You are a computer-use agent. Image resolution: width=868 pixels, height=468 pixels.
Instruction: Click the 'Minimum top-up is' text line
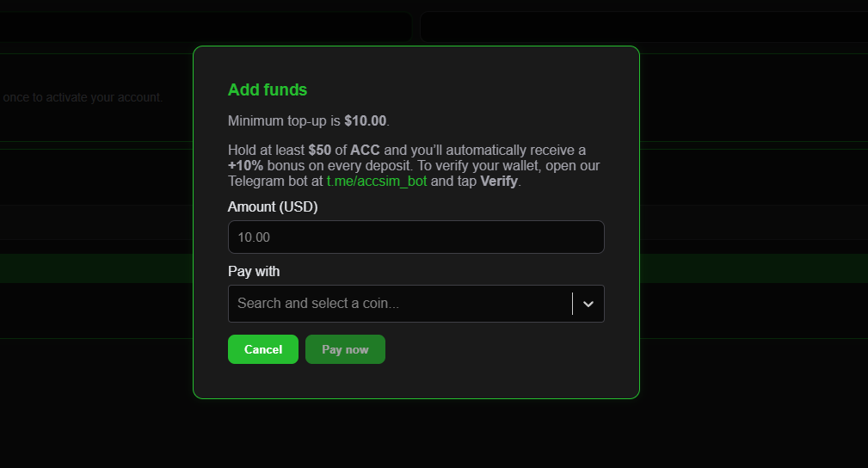(x=284, y=120)
